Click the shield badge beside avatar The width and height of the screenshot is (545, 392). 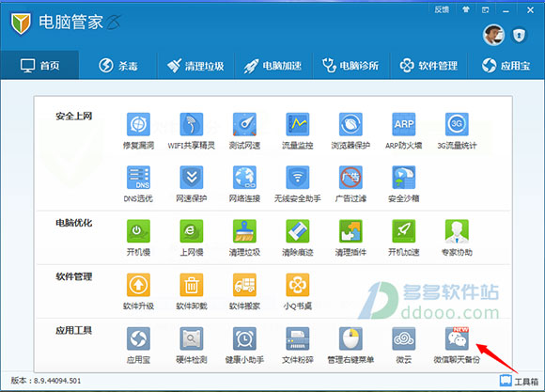coord(519,35)
